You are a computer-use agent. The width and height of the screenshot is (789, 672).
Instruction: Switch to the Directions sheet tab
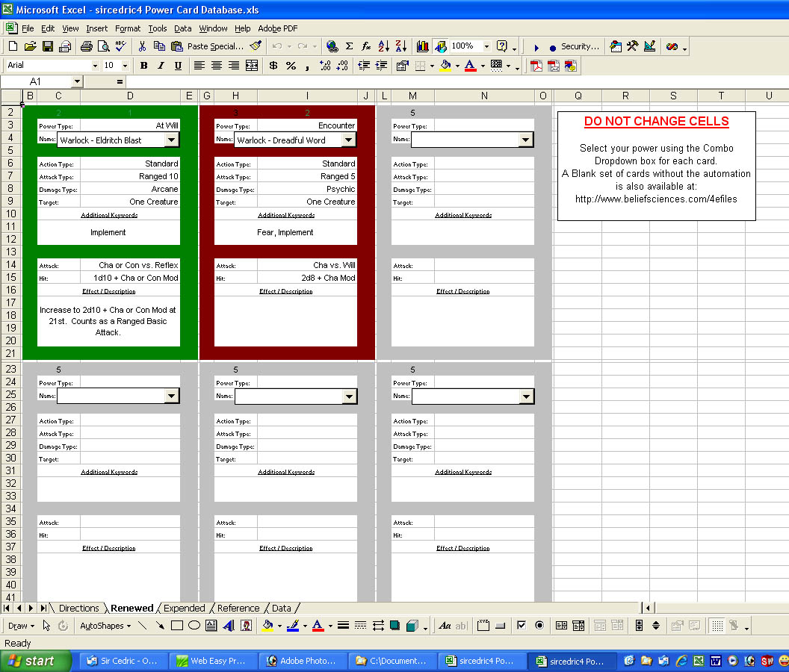pos(79,608)
